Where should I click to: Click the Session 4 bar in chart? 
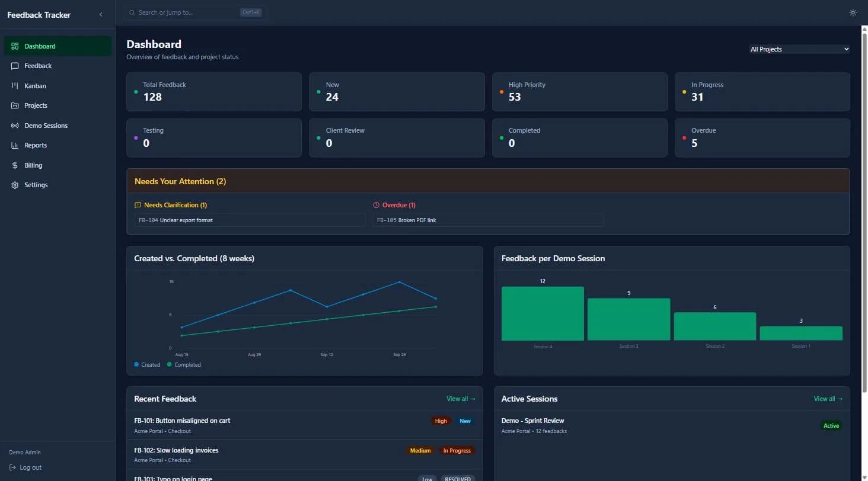(x=542, y=314)
